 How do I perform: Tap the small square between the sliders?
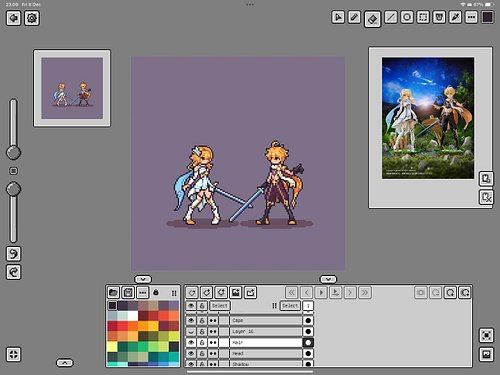(x=13, y=171)
